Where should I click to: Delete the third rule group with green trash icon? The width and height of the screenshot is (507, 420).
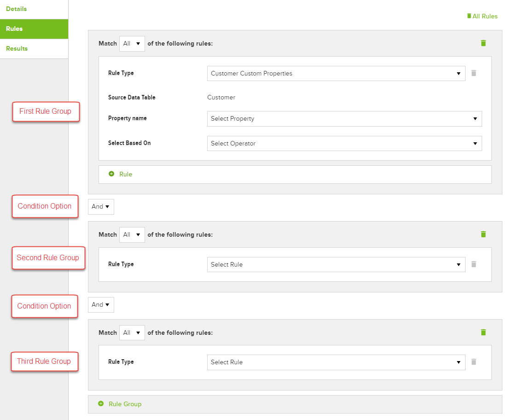click(483, 332)
